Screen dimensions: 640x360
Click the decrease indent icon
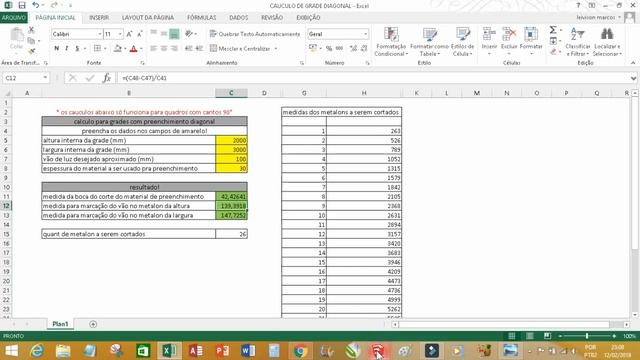(x=189, y=49)
